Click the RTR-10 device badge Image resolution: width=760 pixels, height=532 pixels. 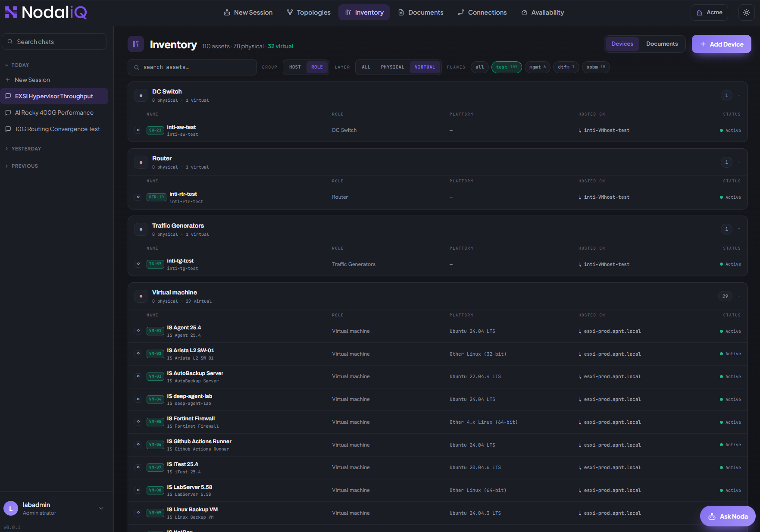tap(156, 197)
